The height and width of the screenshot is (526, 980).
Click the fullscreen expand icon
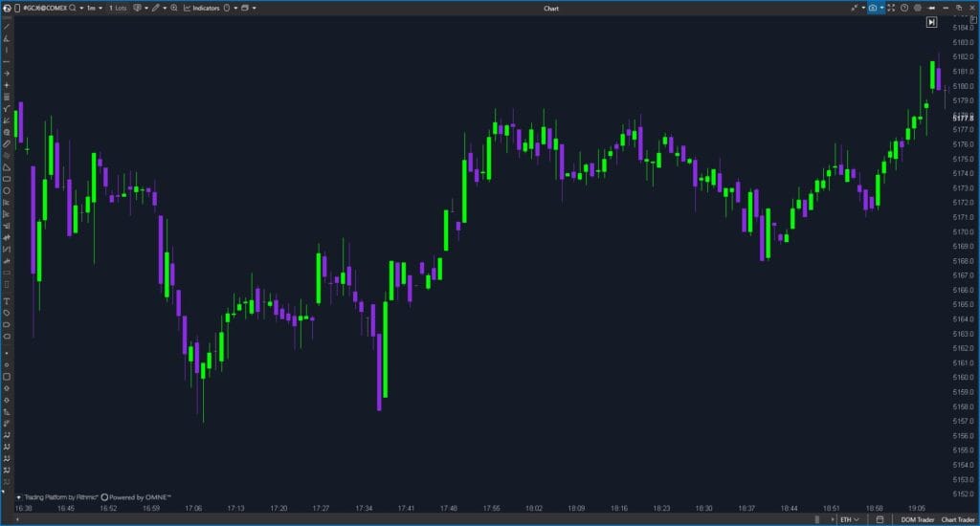pyautogui.click(x=891, y=8)
